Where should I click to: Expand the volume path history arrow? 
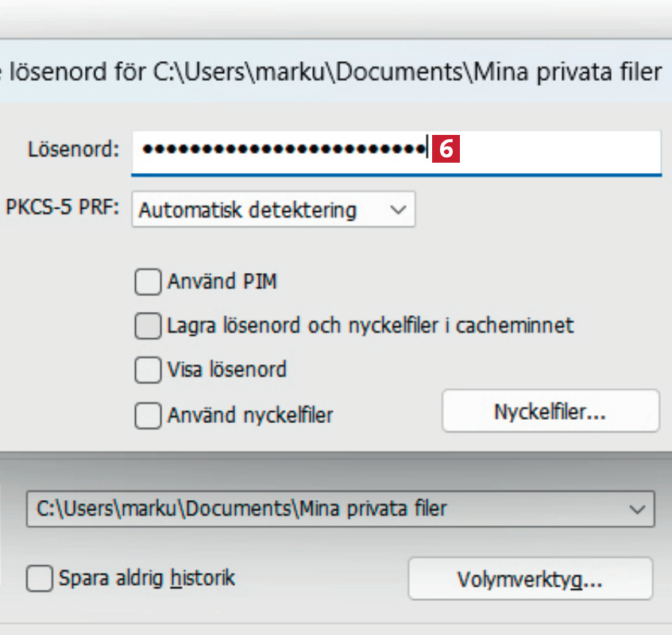[637, 509]
